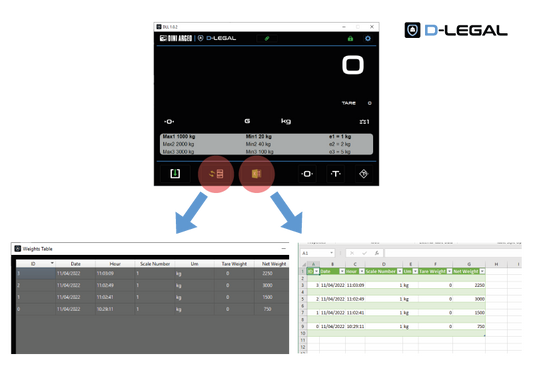Select Excel column D header

coord(384,264)
